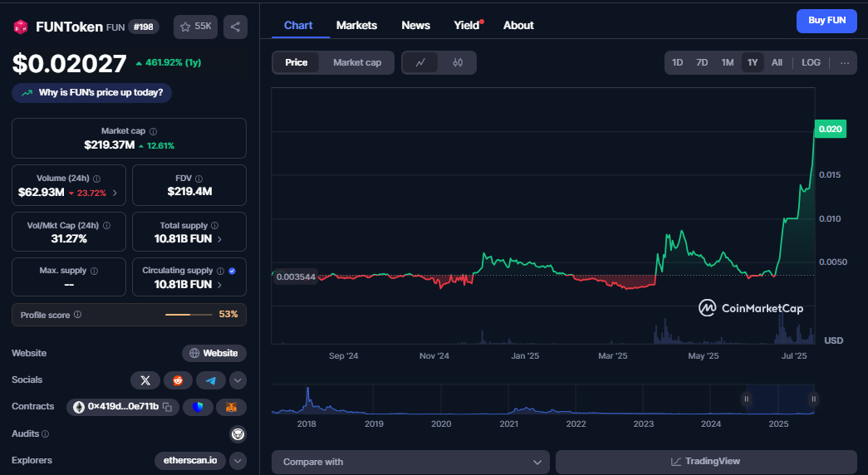
Task: Open the Compare with dropdown
Action: click(410, 462)
